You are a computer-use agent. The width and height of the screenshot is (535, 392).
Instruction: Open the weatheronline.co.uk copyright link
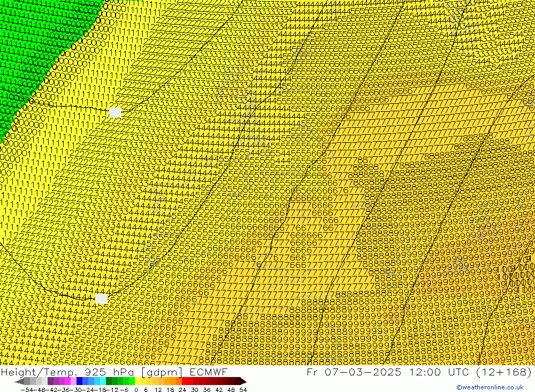pos(490,387)
